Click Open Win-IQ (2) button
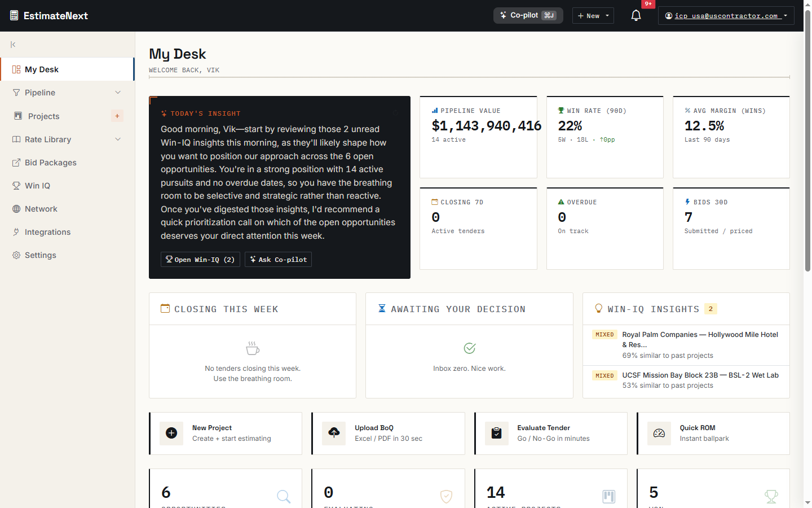The height and width of the screenshot is (508, 812). 200,259
